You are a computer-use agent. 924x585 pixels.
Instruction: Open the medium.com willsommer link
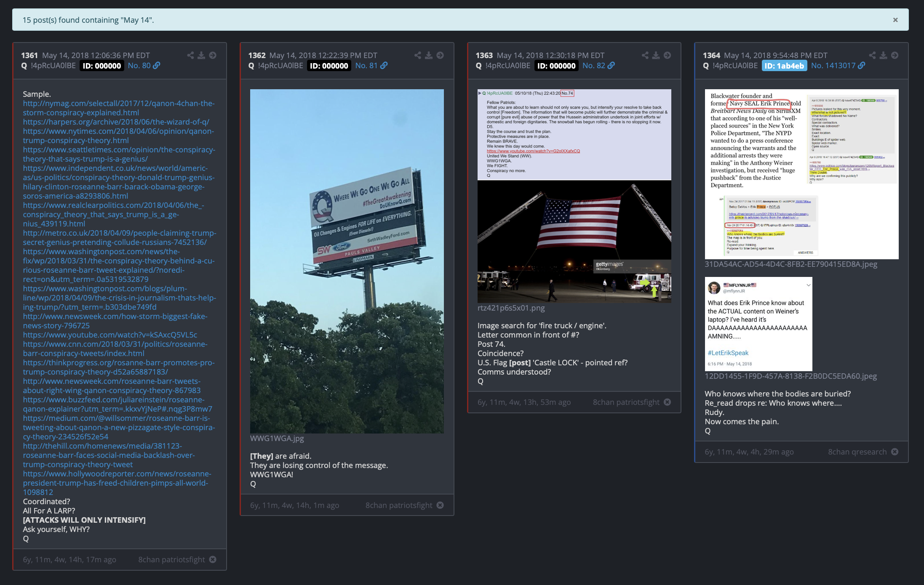[119, 428]
